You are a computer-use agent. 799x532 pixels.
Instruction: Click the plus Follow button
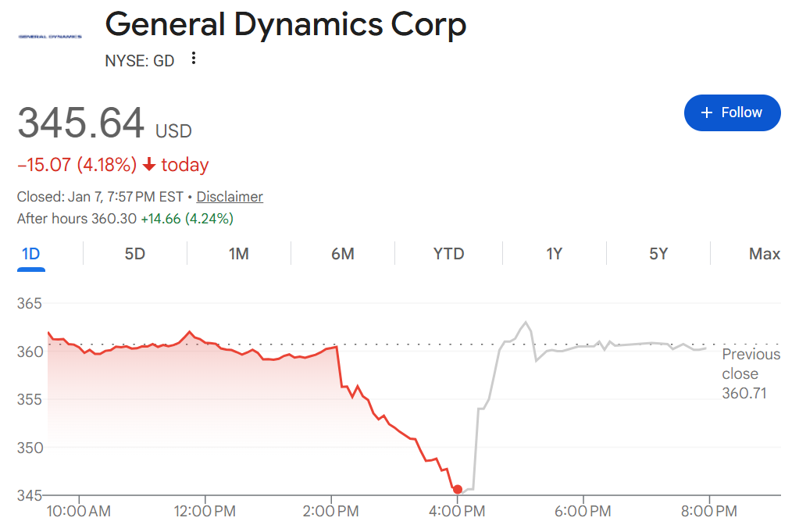732,112
